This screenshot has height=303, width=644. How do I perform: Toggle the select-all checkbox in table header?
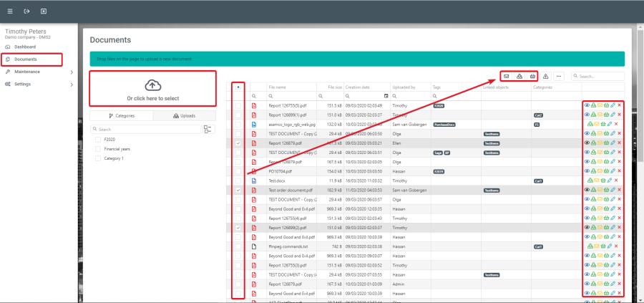238,87
